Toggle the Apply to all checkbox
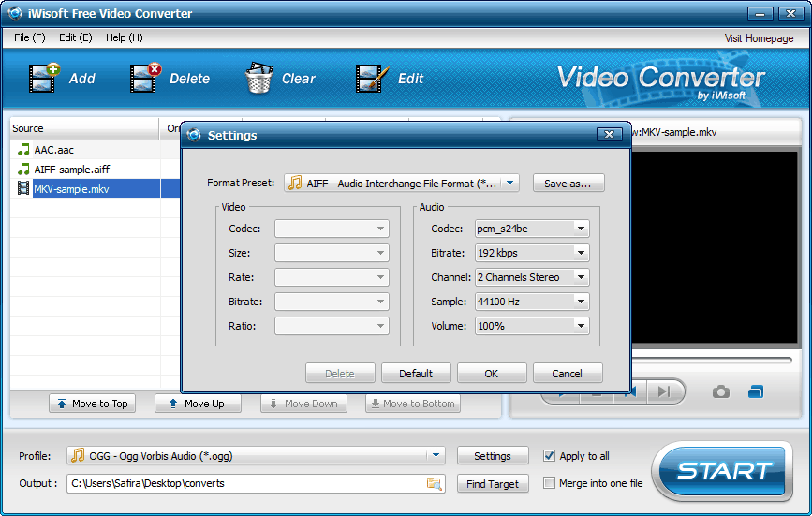 point(549,455)
